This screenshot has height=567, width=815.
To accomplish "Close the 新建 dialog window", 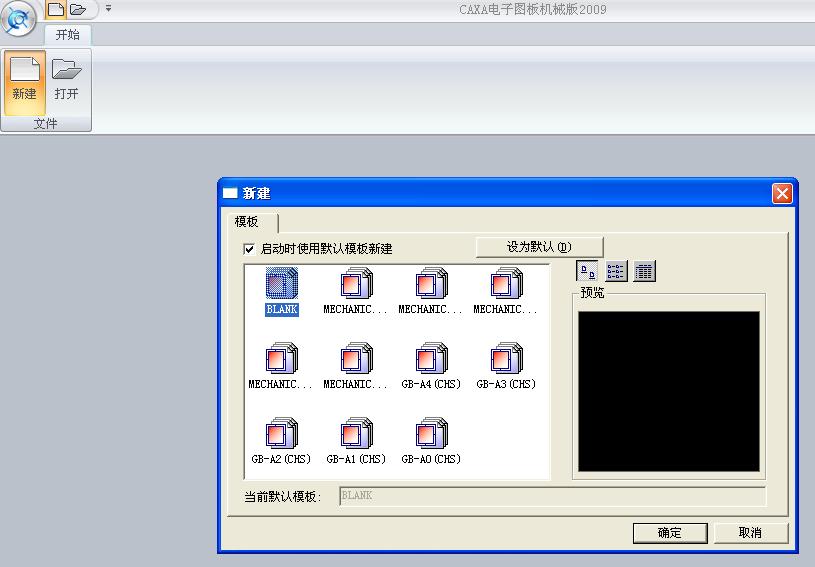I will [782, 193].
